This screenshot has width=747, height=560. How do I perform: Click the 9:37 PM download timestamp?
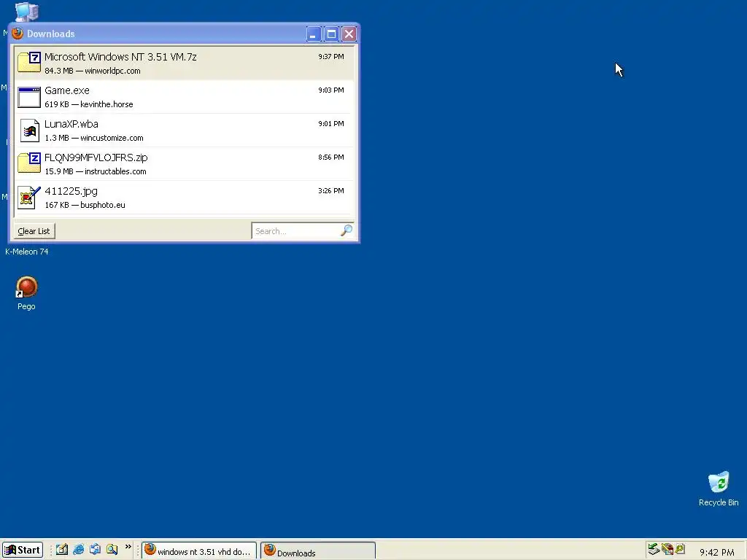[x=331, y=57]
